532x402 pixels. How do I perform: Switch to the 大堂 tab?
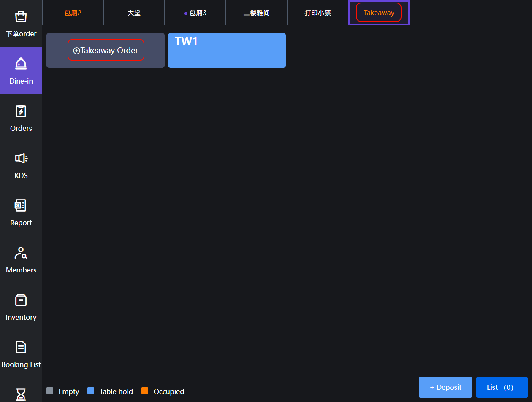[x=134, y=13]
